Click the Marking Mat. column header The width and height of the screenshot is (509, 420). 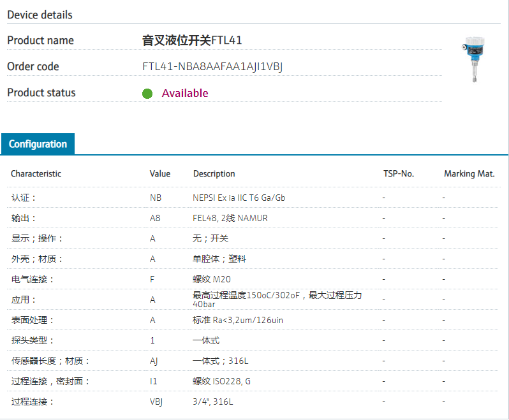pyautogui.click(x=469, y=174)
